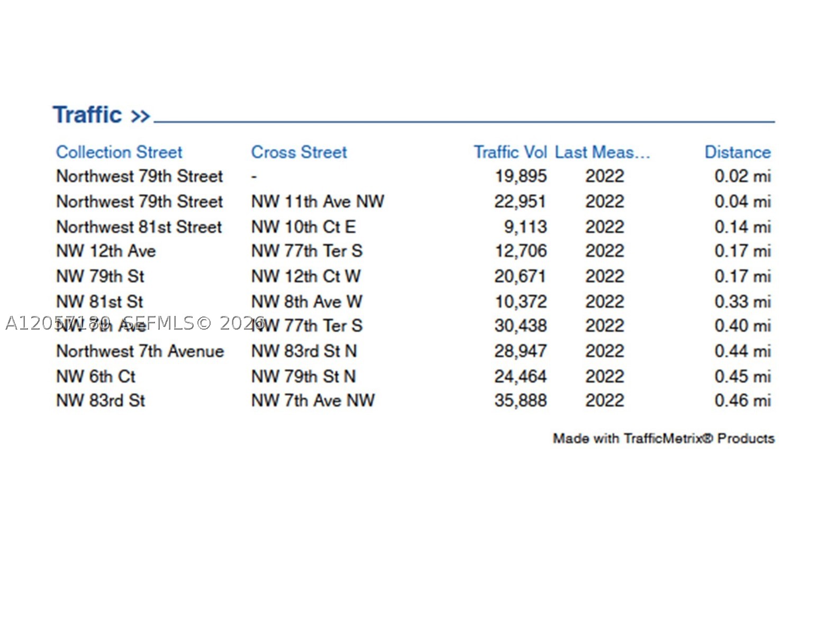Viewport: 834px width, 644px height.
Task: Click the Made with TrafficMetrix Products text
Action: pyautogui.click(x=664, y=439)
